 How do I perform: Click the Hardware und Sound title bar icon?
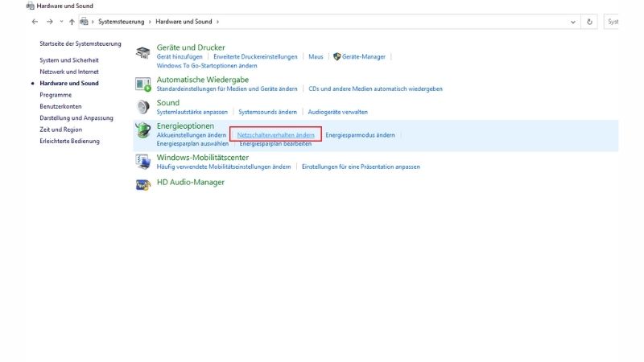pos(30,6)
